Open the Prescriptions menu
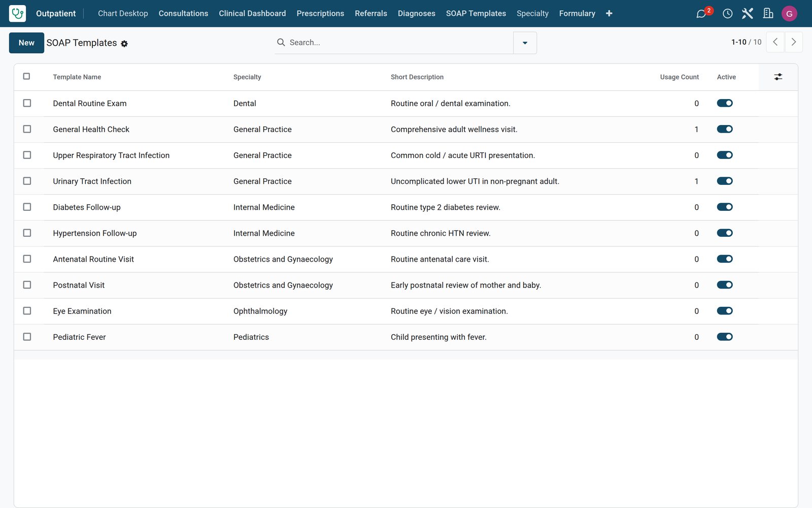Image resolution: width=812 pixels, height=508 pixels. click(x=320, y=13)
